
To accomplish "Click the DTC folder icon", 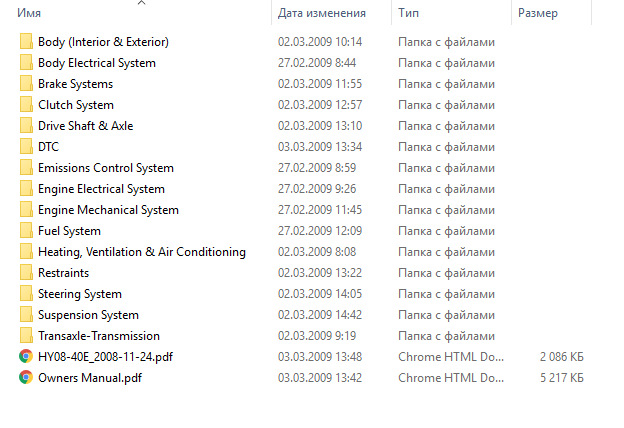I will click(x=25, y=147).
